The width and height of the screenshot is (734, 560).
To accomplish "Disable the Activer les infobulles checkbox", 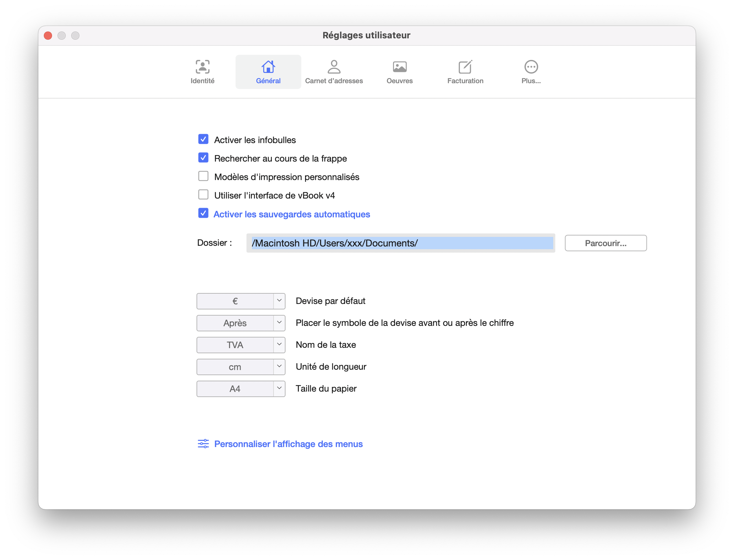I will tap(203, 139).
